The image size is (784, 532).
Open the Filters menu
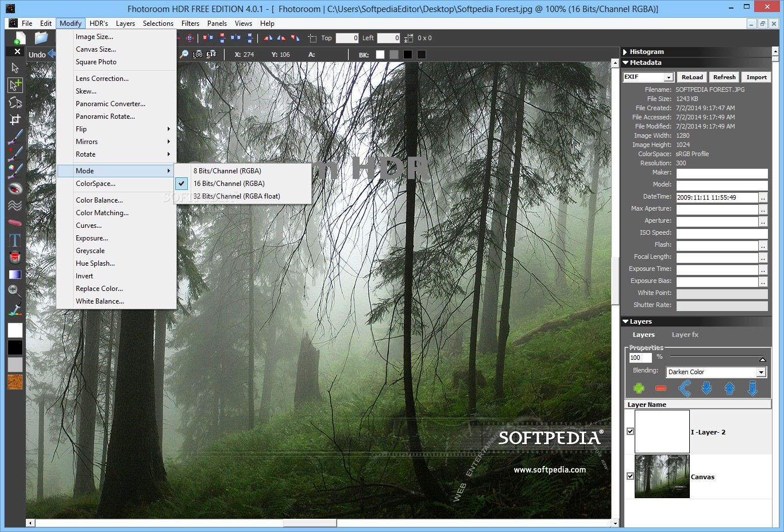pyautogui.click(x=190, y=24)
